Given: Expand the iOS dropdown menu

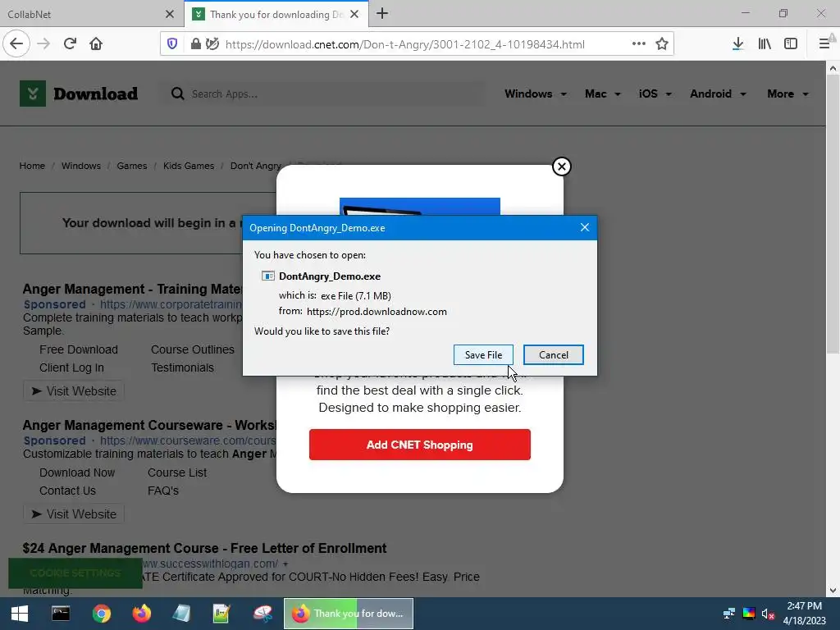Looking at the screenshot, I should 655,94.
